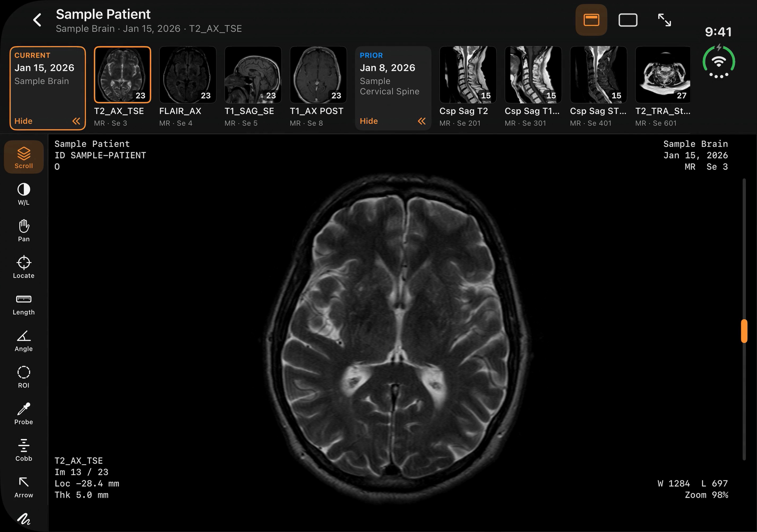The width and height of the screenshot is (757, 532).
Task: Switch to single viewport layout
Action: pos(628,20)
